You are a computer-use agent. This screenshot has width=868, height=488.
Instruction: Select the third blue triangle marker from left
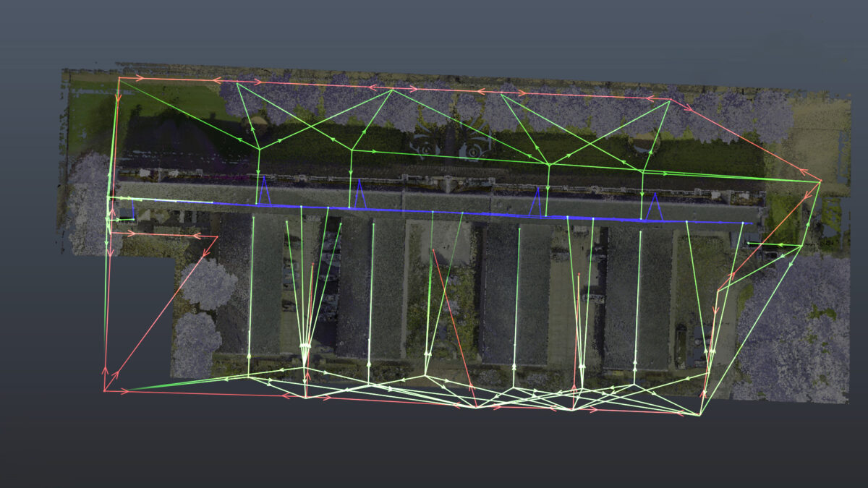pos(536,205)
